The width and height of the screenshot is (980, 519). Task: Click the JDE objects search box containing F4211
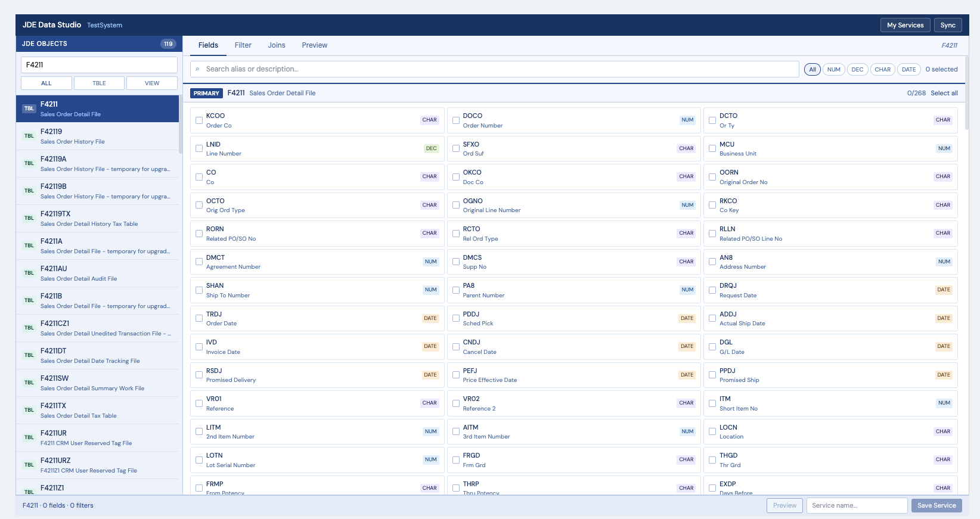(x=99, y=65)
